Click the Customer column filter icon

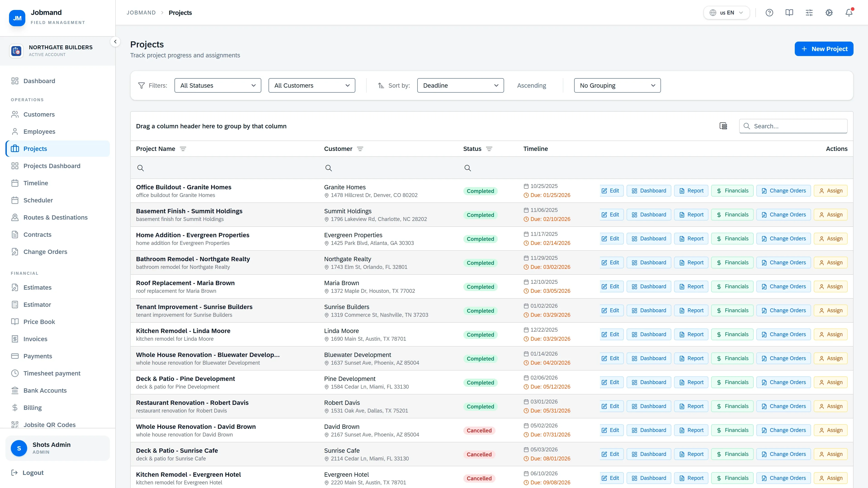[x=360, y=149]
